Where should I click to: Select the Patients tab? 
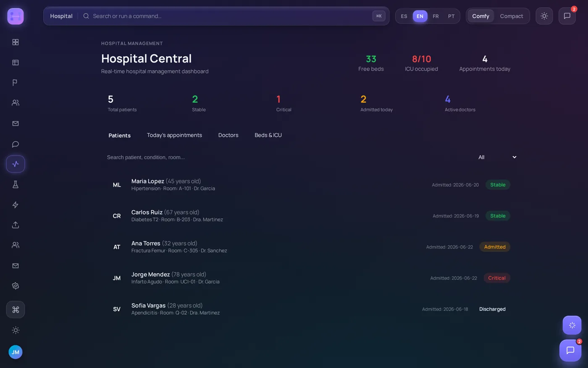point(120,135)
